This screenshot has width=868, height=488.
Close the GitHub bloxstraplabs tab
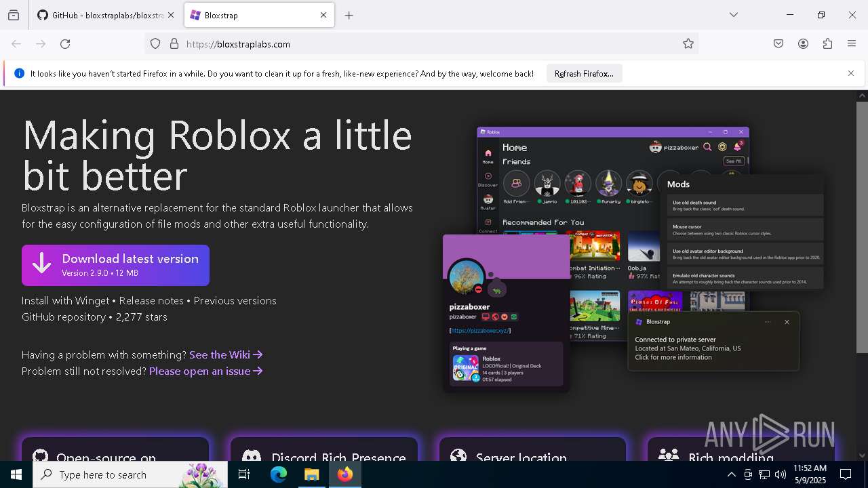[170, 15]
